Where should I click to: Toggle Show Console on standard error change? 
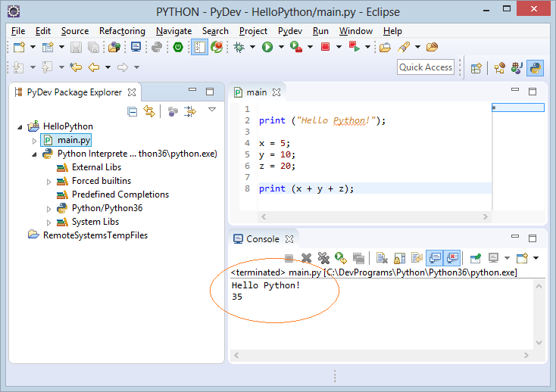coord(452,258)
